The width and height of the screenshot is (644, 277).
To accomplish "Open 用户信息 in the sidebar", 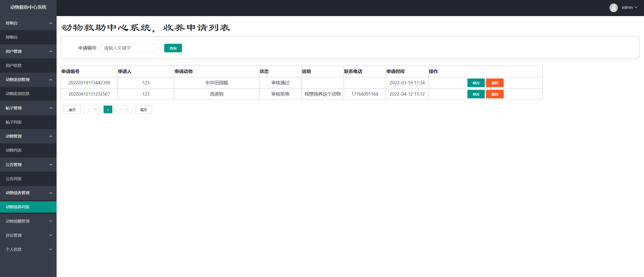I will tap(14, 65).
